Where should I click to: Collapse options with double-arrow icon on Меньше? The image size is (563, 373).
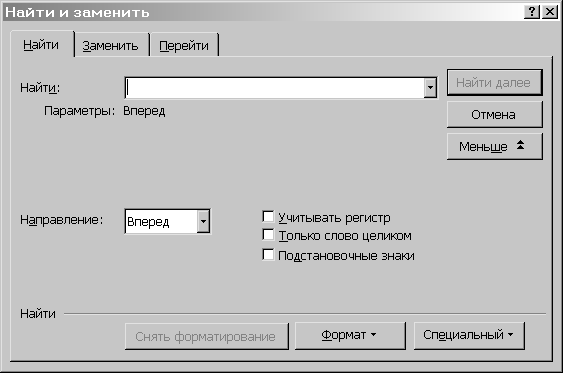(520, 145)
